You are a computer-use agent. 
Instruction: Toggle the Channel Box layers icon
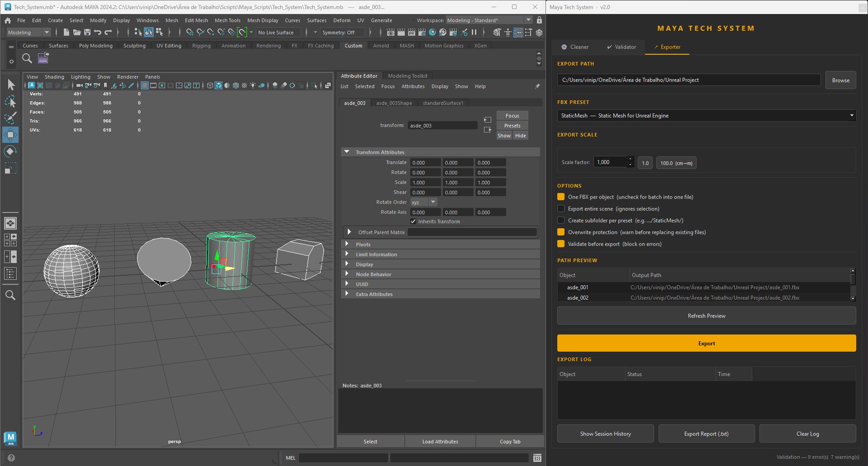pyautogui.click(x=539, y=33)
